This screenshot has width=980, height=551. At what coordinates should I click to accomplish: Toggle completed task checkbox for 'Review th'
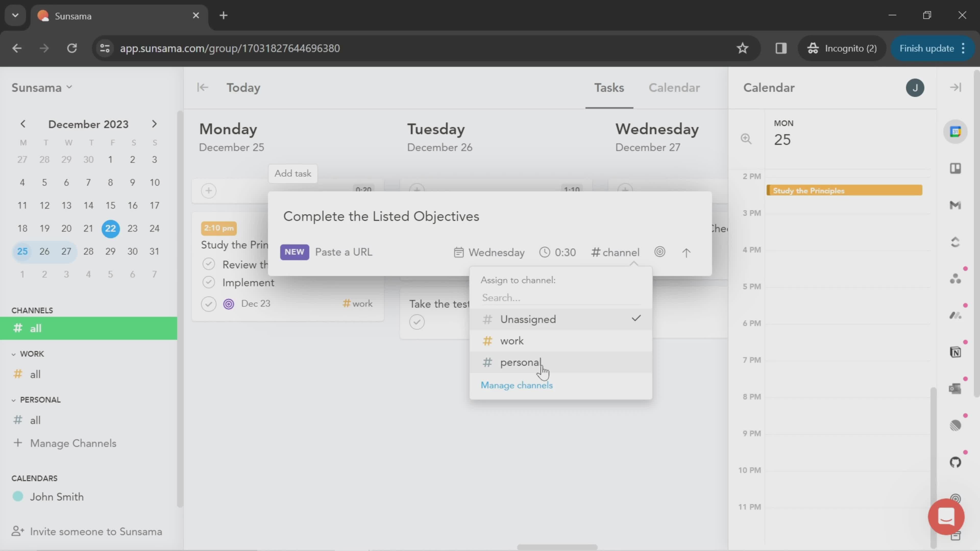pos(209,264)
